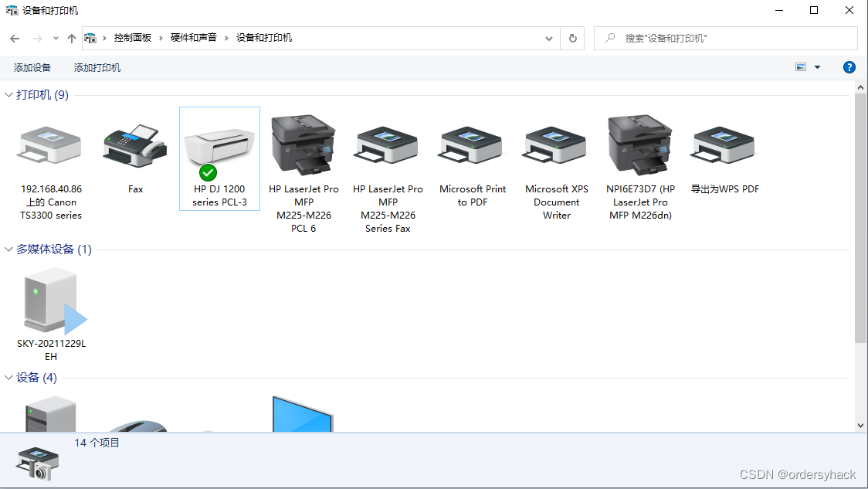Click the vertical scrollbar thumb
The width and height of the screenshot is (868, 489).
tap(860, 218)
